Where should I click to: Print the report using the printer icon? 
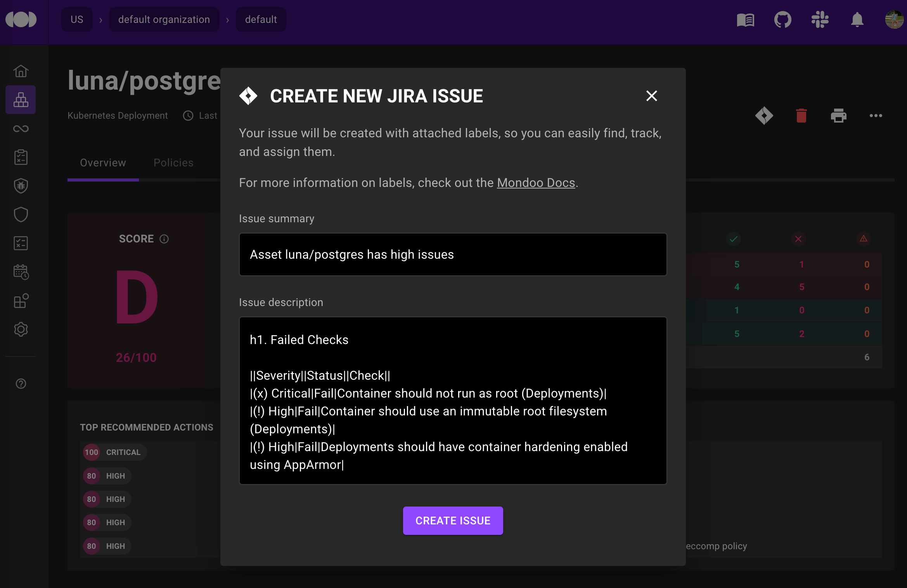point(839,115)
